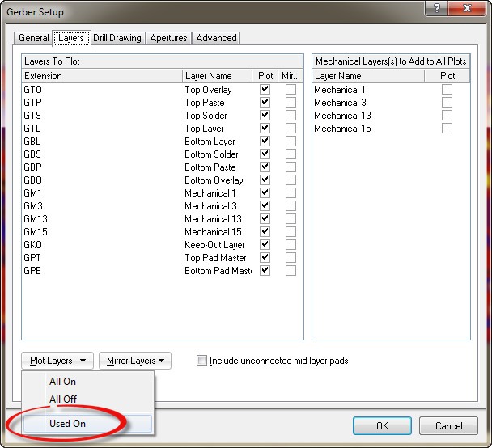Check Plot for Mechanical 1 in right panel
This screenshot has height=448, width=492.
(x=447, y=90)
